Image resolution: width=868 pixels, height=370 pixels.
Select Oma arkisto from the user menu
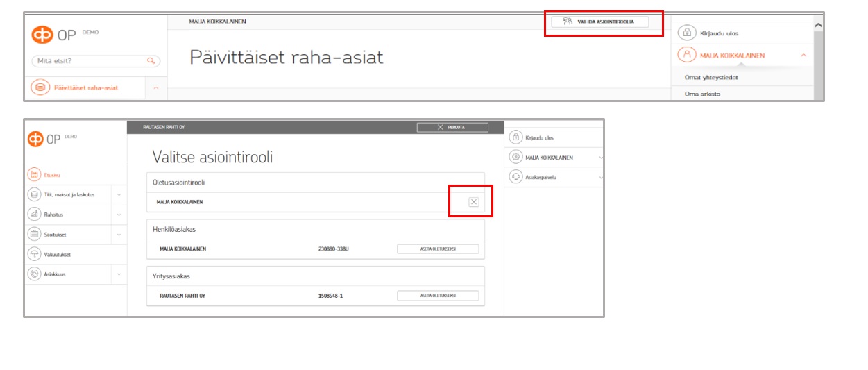[702, 94]
